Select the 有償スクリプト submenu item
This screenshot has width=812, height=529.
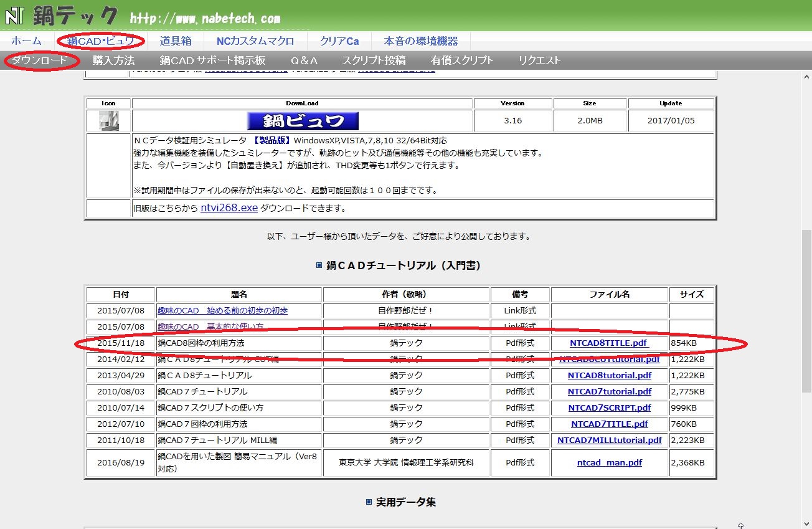(462, 60)
